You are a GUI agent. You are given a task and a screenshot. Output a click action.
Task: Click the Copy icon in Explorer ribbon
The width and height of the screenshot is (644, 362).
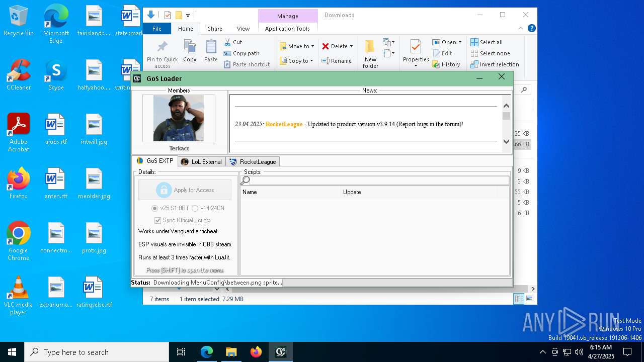click(x=190, y=51)
